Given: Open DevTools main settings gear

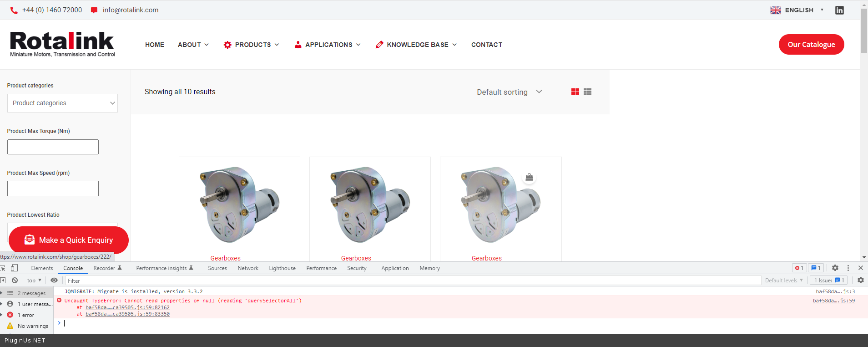Looking at the screenshot, I should tap(835, 268).
